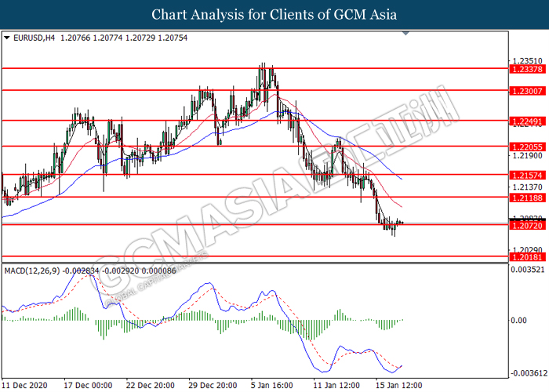The width and height of the screenshot is (549, 392).
Task: Click the EURUSD,H4 symbol title text
Action: (34, 38)
